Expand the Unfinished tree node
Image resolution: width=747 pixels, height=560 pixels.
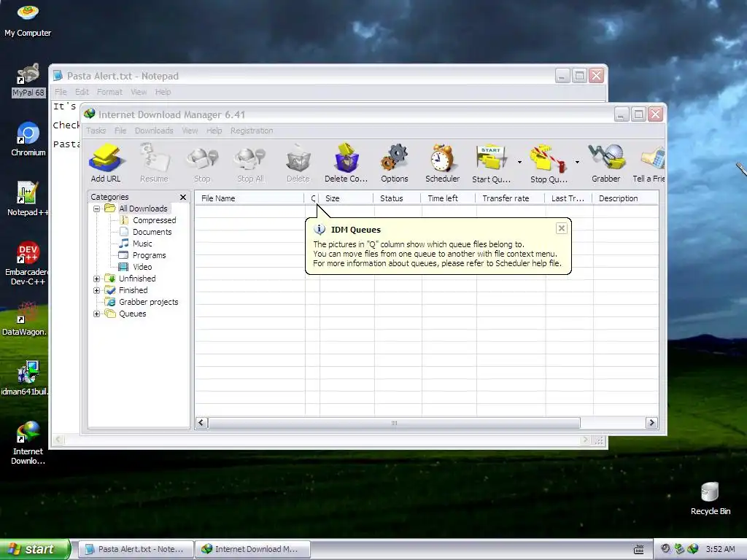point(97,279)
